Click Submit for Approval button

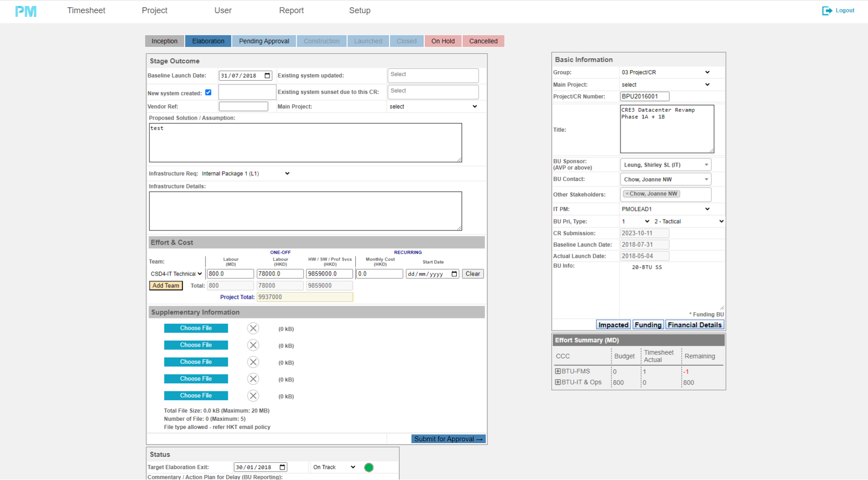448,439
